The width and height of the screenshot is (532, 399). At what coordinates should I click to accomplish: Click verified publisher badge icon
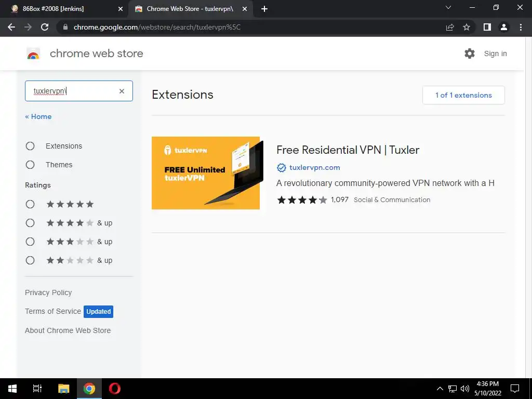coord(281,168)
